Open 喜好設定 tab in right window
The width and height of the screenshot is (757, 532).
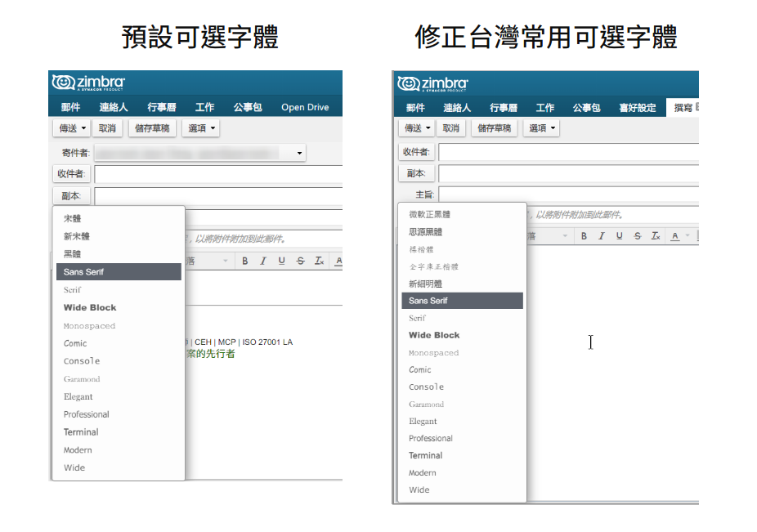638,108
